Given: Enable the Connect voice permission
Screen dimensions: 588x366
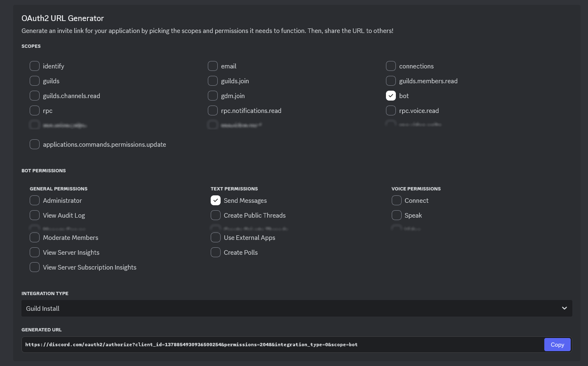Looking at the screenshot, I should click(397, 200).
